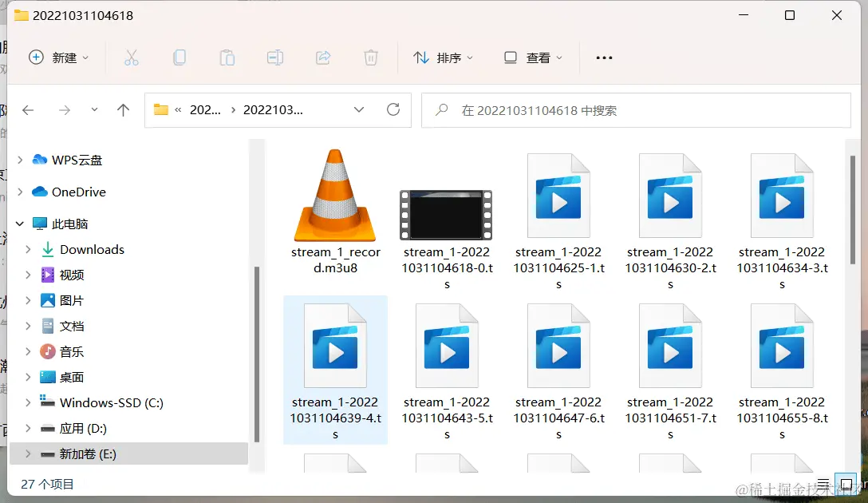Expand the 音乐 tree node

[x=28, y=352]
